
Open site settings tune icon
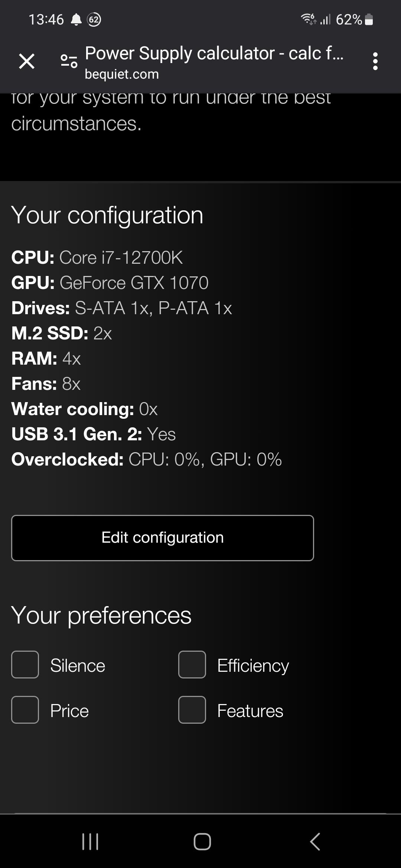[69, 61]
